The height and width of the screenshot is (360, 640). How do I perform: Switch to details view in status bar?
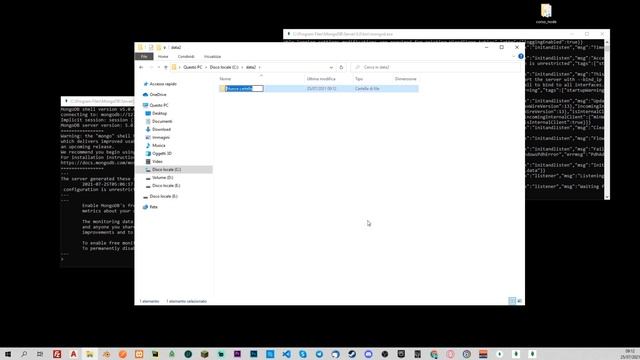pos(512,301)
